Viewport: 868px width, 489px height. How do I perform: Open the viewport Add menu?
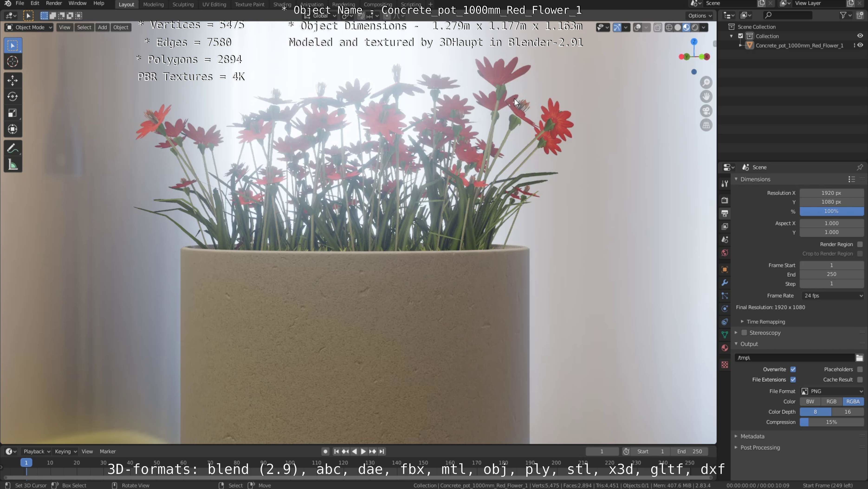pos(102,27)
